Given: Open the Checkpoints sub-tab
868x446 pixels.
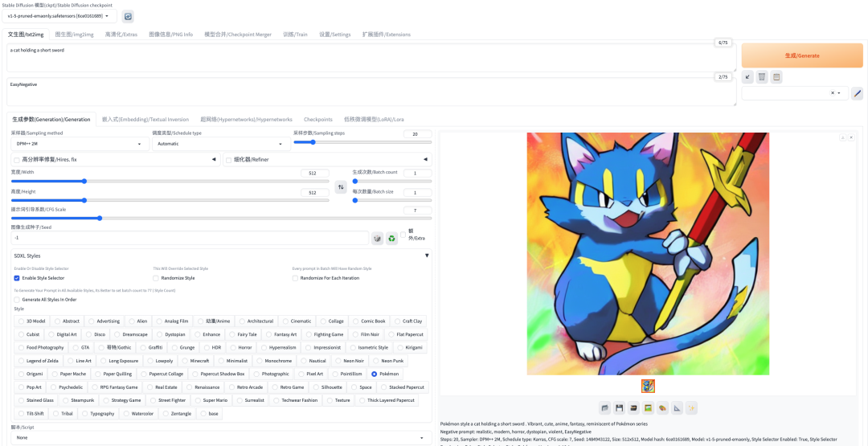Looking at the screenshot, I should pos(317,120).
